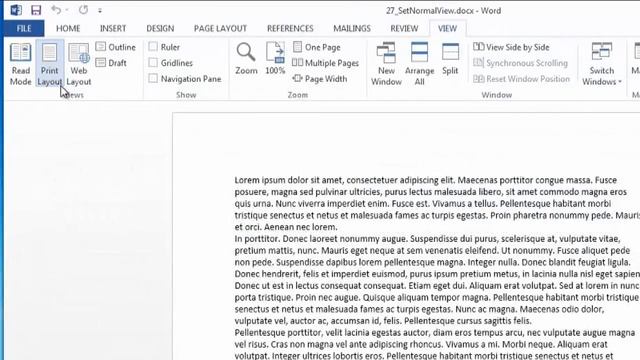
Task: Click paragraph starting 'Pellentesque porttitor, velit'
Action: coord(435,344)
